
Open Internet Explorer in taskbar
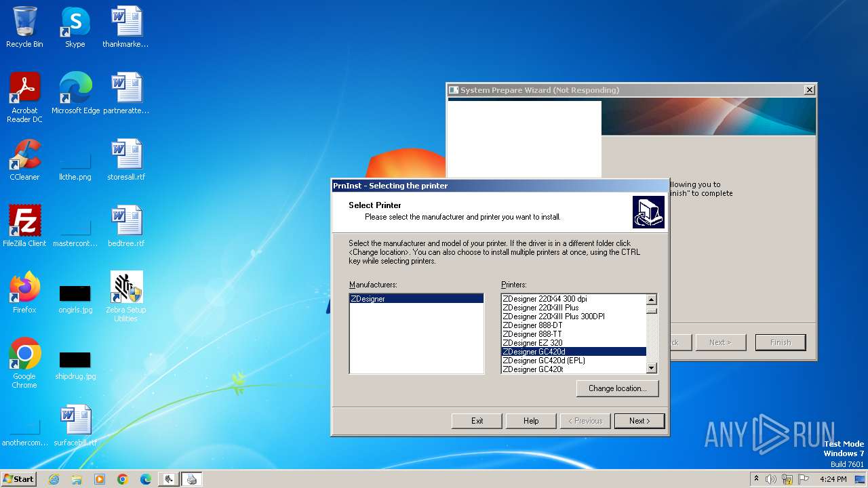tap(54, 479)
